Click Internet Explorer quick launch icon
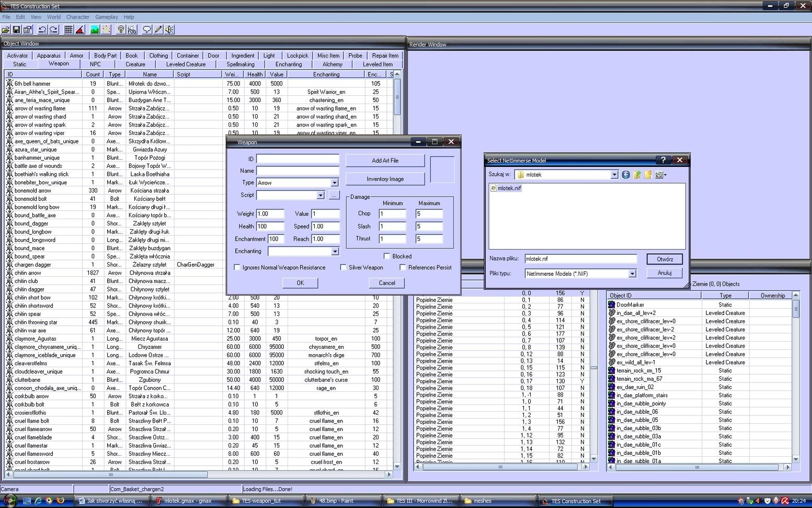The height and width of the screenshot is (508, 812). [x=38, y=501]
